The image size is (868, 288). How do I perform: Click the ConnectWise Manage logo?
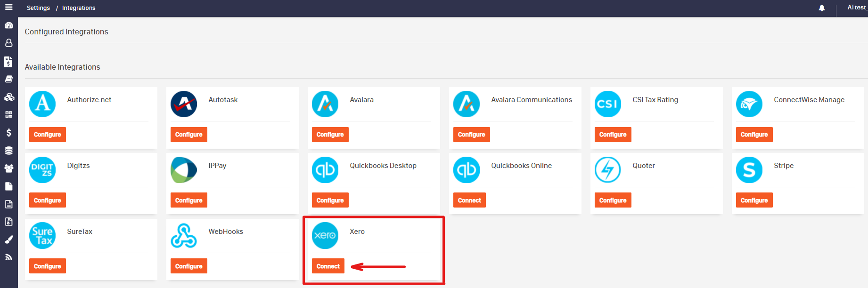coord(749,104)
